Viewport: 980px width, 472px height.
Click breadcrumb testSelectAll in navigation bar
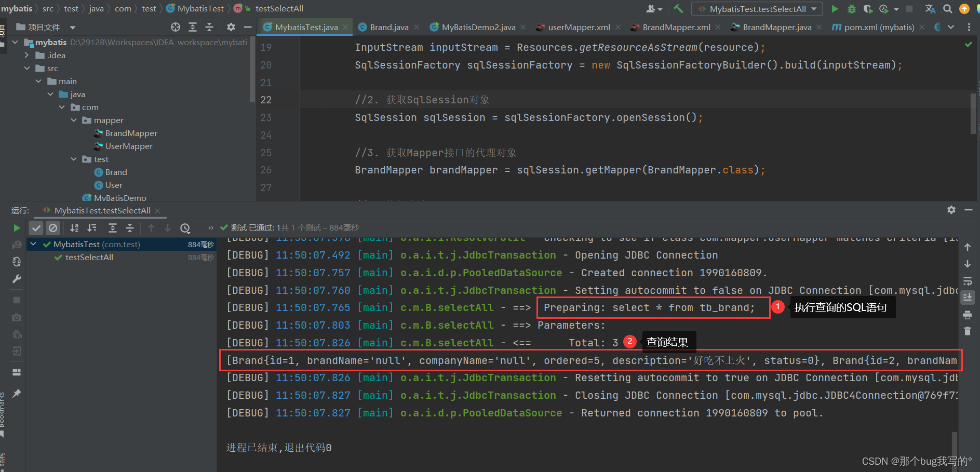(x=279, y=9)
